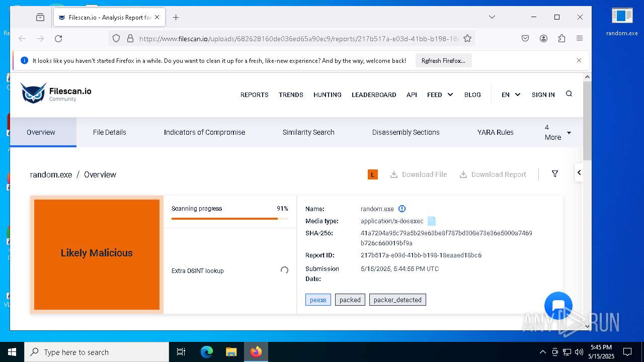This screenshot has width=644, height=362.
Task: Open the notification center on taskbar
Action: [627, 352]
